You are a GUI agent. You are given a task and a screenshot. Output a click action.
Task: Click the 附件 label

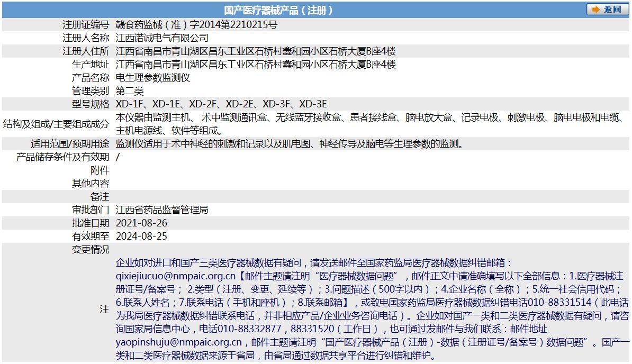pyautogui.click(x=100, y=170)
